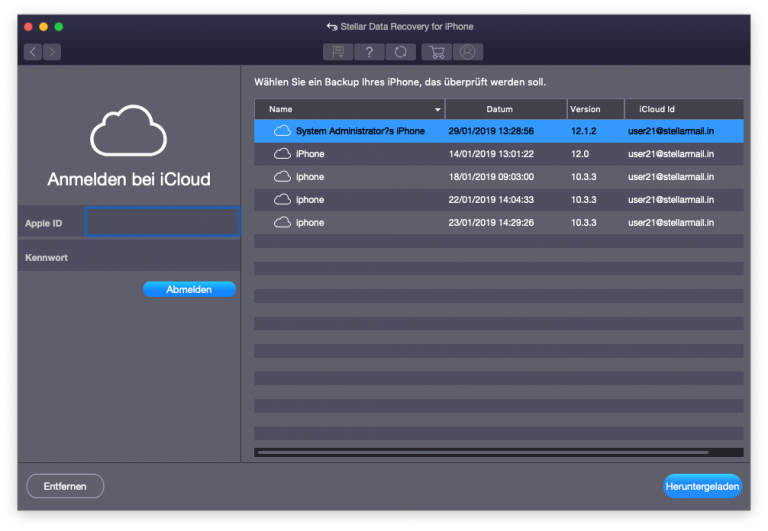Open the save log toolbar icon

click(x=338, y=52)
